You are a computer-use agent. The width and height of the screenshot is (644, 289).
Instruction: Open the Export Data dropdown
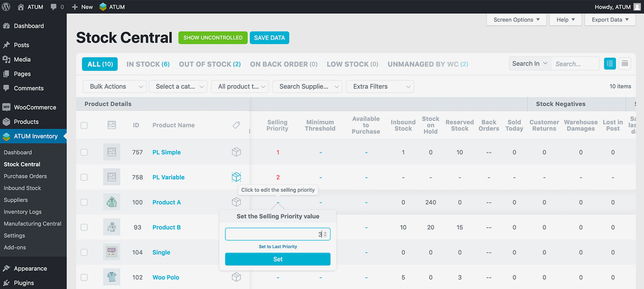pos(610,19)
